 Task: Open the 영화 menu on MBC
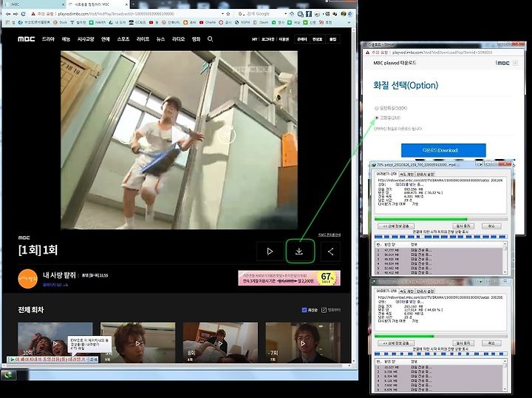pos(196,39)
